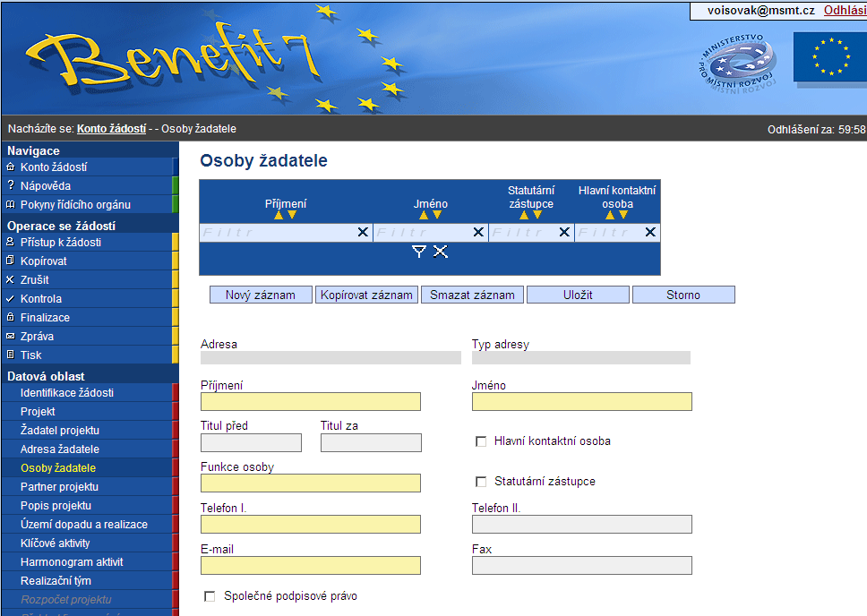Sort Jméno column ascending arrow
This screenshot has width=867, height=616.
(x=424, y=215)
